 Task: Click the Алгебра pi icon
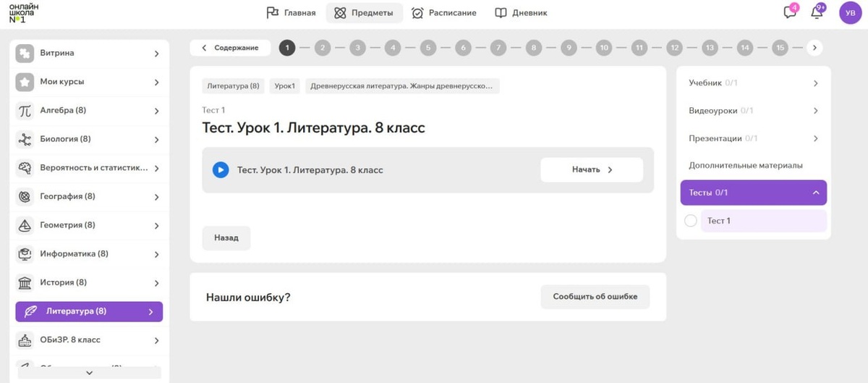tap(25, 111)
